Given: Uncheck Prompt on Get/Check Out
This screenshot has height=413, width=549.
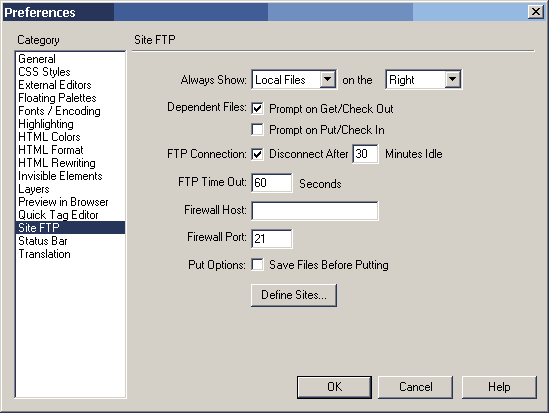Looking at the screenshot, I should point(257,108).
